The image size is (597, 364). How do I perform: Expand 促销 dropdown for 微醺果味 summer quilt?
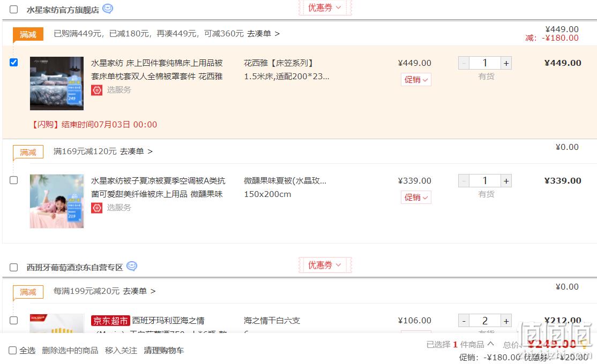coord(416,198)
